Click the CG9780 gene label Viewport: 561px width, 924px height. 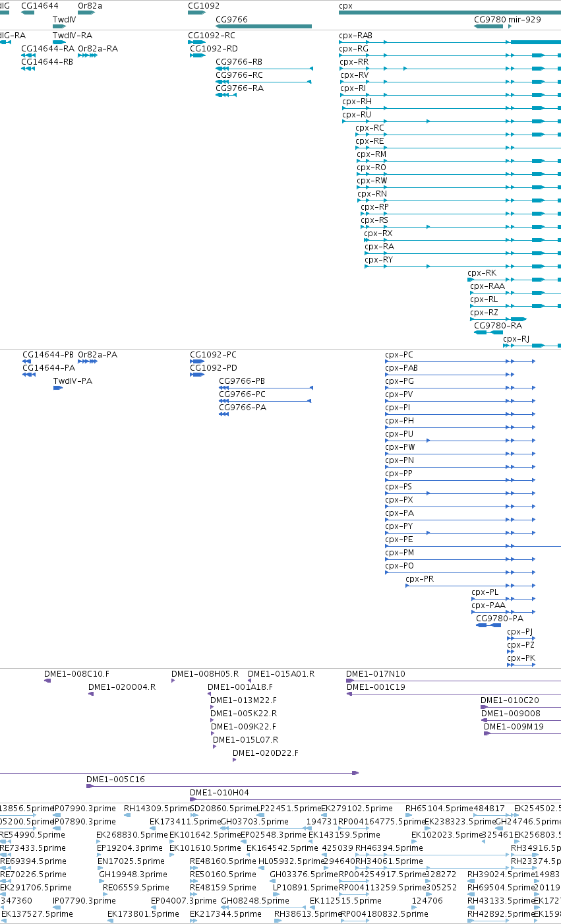coord(490,20)
